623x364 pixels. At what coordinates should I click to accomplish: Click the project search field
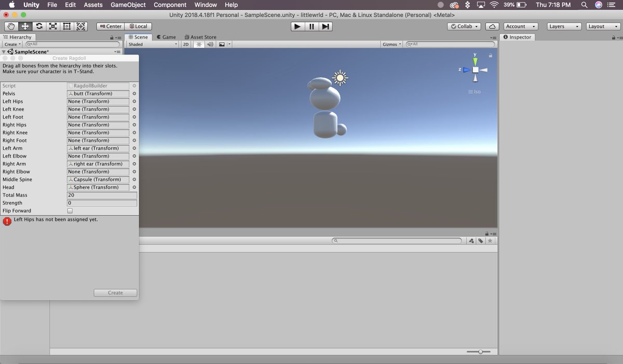tap(397, 241)
